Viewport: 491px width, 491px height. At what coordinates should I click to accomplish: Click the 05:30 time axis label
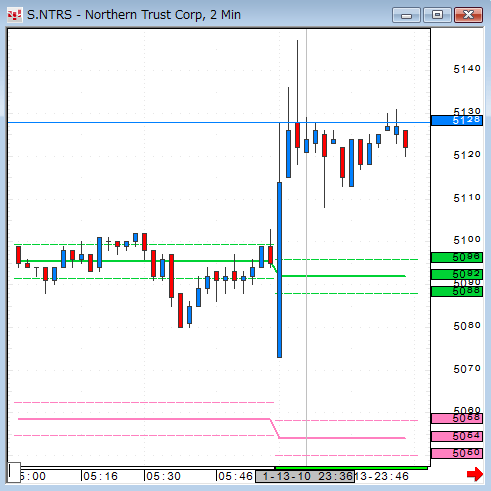click(x=163, y=476)
